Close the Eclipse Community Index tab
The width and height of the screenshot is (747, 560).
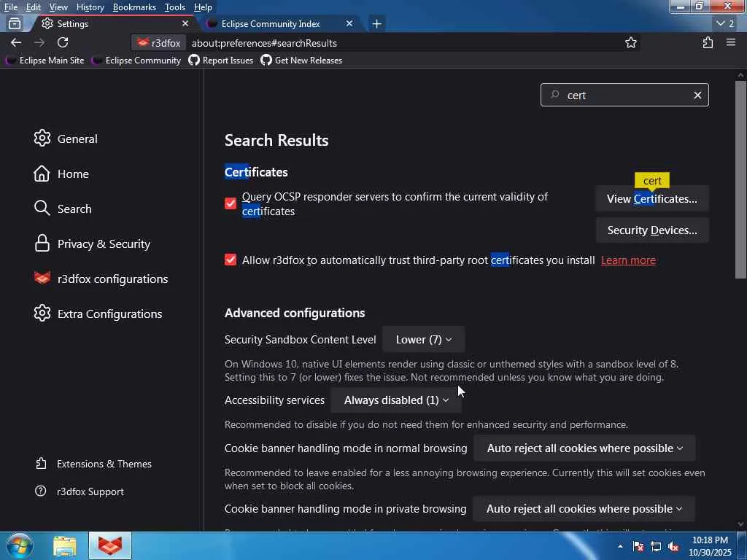tap(349, 23)
